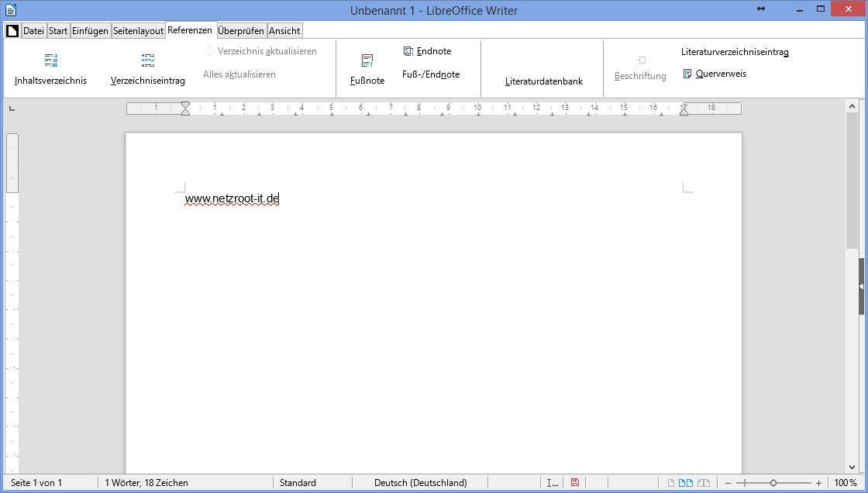The width and height of the screenshot is (868, 493).
Task: Toggle insert mode icon in status bar
Action: pos(552,482)
